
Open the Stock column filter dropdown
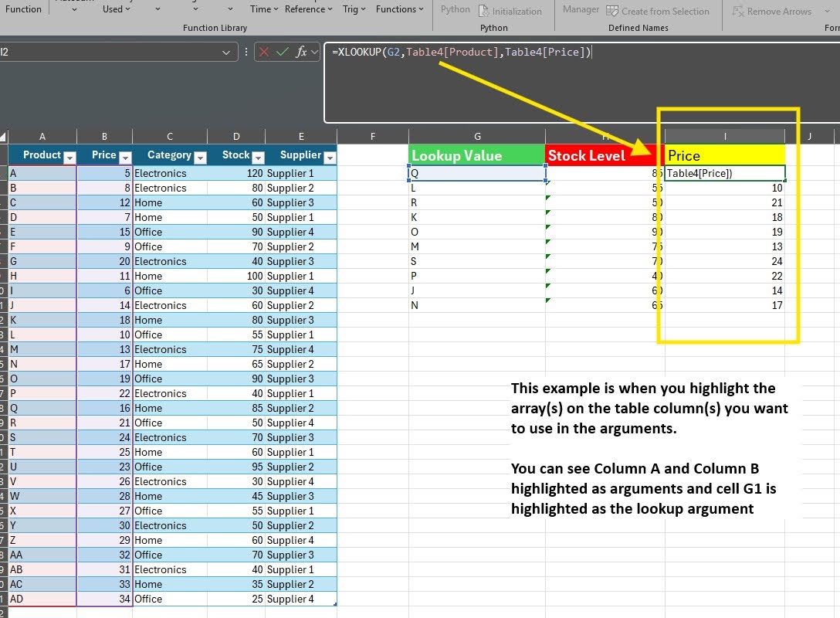coord(258,158)
